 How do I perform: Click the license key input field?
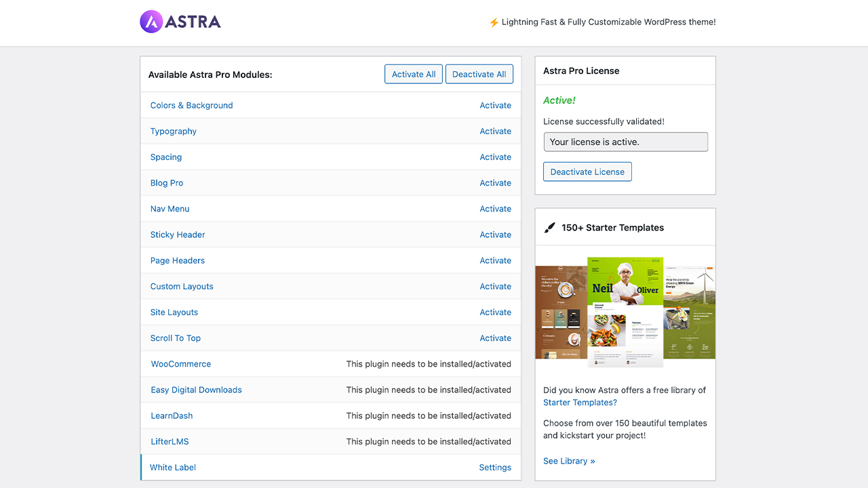point(625,142)
